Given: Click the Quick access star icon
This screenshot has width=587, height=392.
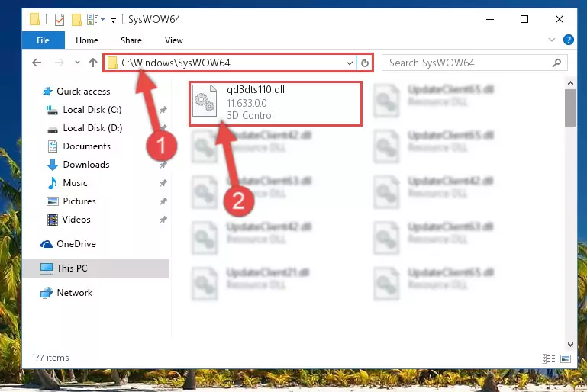Looking at the screenshot, I should click(47, 92).
